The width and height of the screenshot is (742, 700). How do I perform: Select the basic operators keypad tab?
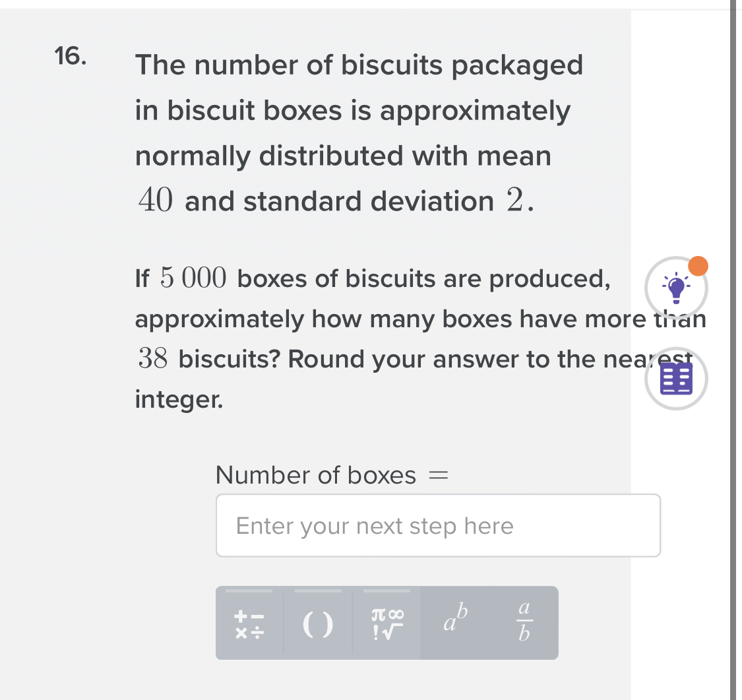click(249, 623)
